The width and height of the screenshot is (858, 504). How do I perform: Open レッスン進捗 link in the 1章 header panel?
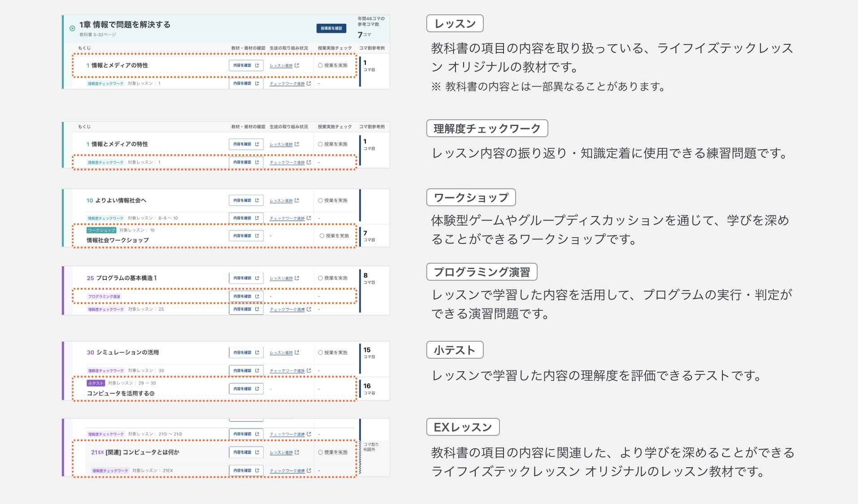point(281,65)
